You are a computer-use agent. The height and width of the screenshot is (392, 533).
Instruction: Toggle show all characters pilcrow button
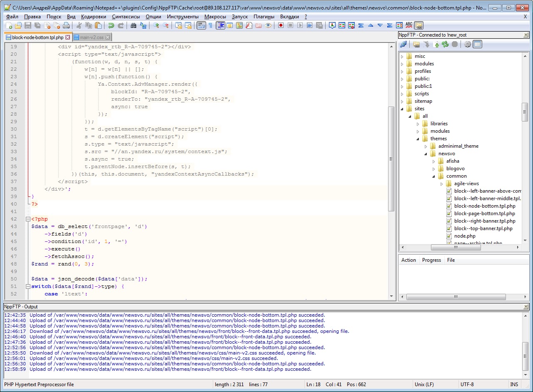(210, 26)
